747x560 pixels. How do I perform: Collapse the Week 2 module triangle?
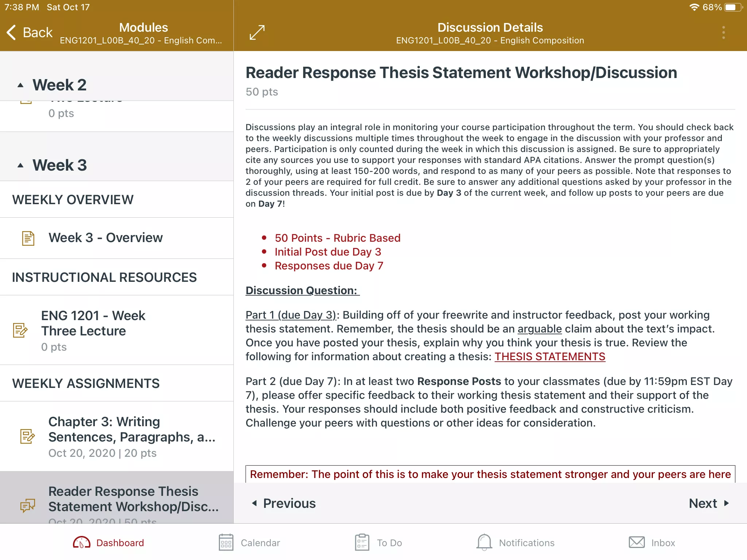[20, 85]
